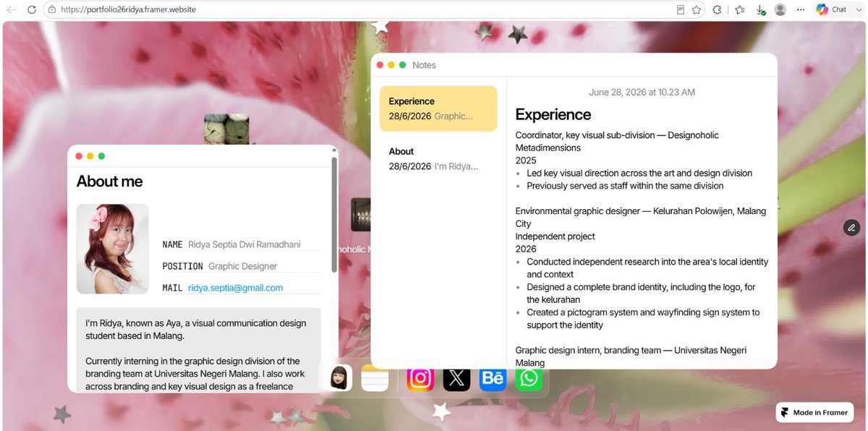Click the dark desktop thumbnail behind About me
Viewport: 868px width, 431px height.
(360, 215)
